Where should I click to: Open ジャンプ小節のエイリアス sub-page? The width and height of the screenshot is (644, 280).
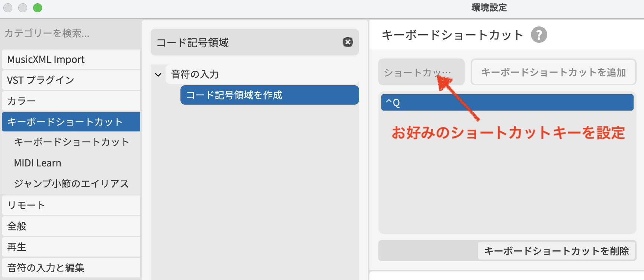click(71, 184)
